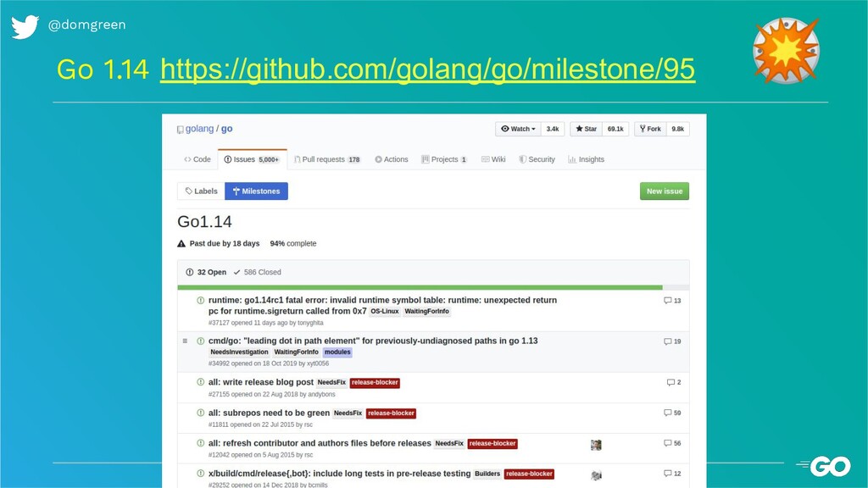
Task: Fork the golang/go repository
Action: [x=650, y=129]
